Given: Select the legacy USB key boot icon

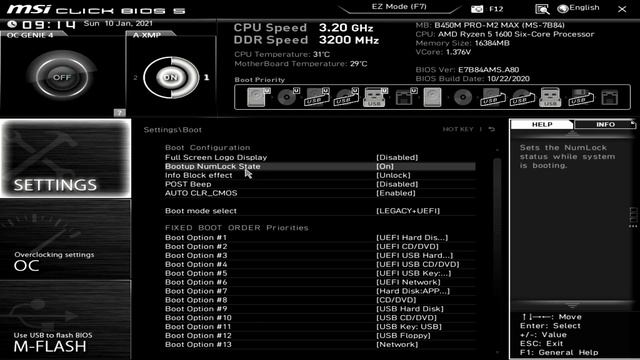Looking at the screenshot, I should click(550, 98).
